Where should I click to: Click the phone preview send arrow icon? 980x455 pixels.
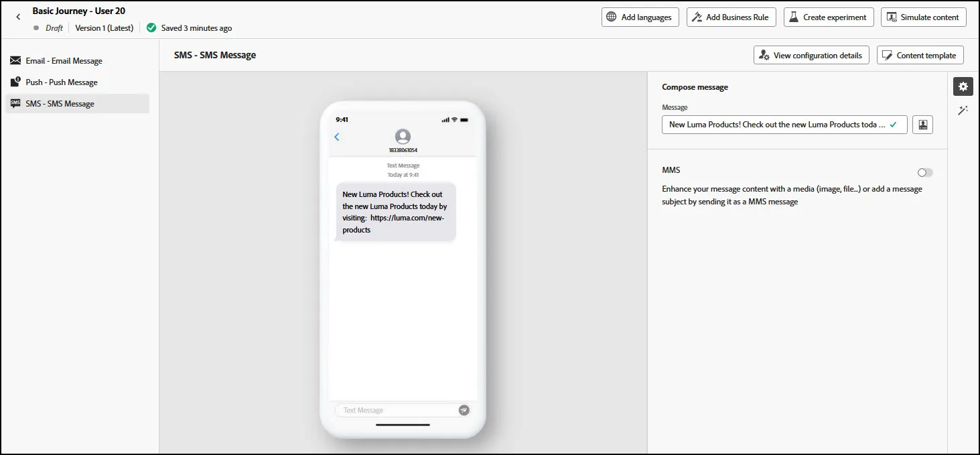click(464, 410)
